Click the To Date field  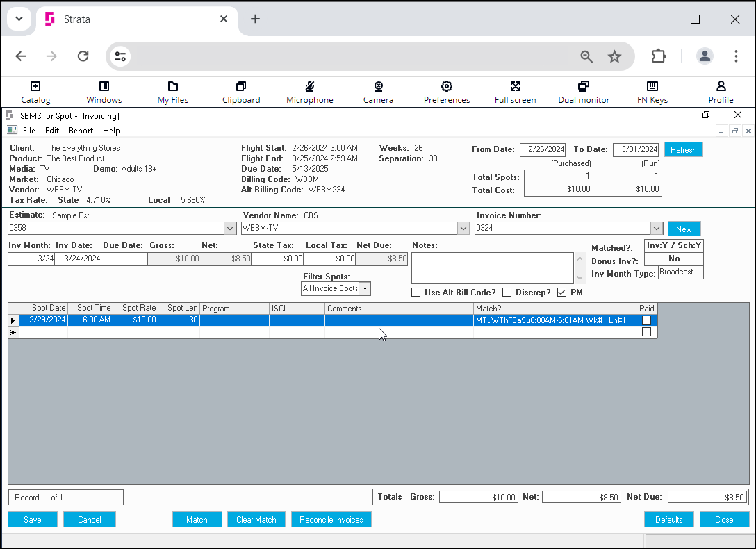[636, 149]
